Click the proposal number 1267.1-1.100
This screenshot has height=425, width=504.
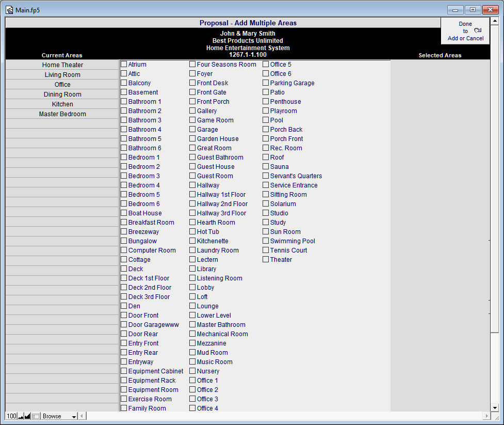point(248,55)
